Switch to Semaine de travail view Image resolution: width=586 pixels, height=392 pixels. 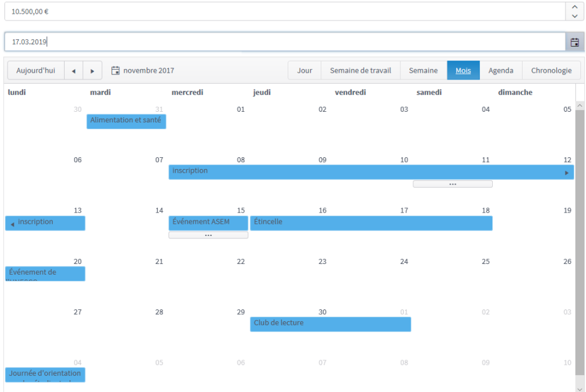point(360,71)
